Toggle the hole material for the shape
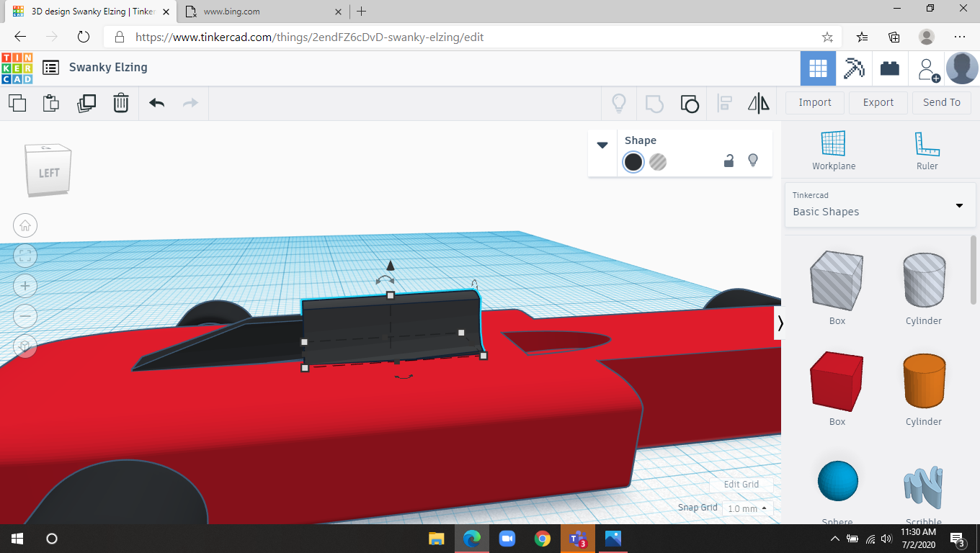Image resolution: width=980 pixels, height=553 pixels. [658, 162]
